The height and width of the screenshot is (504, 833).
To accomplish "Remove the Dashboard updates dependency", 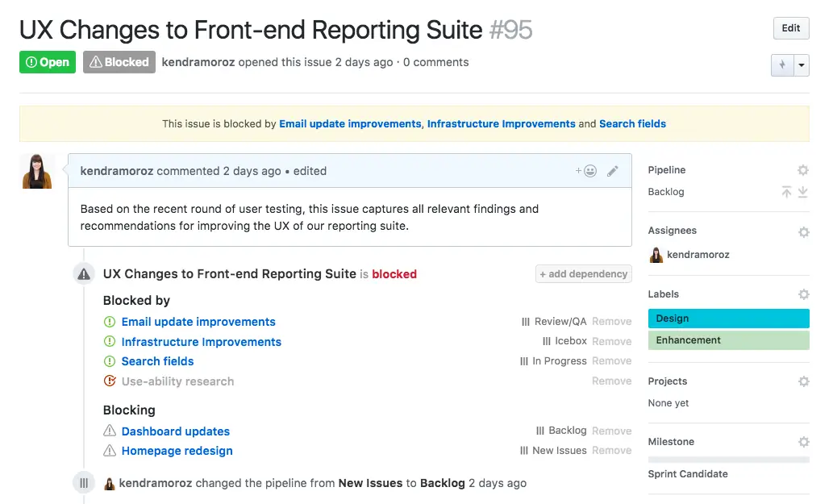I will tap(611, 431).
